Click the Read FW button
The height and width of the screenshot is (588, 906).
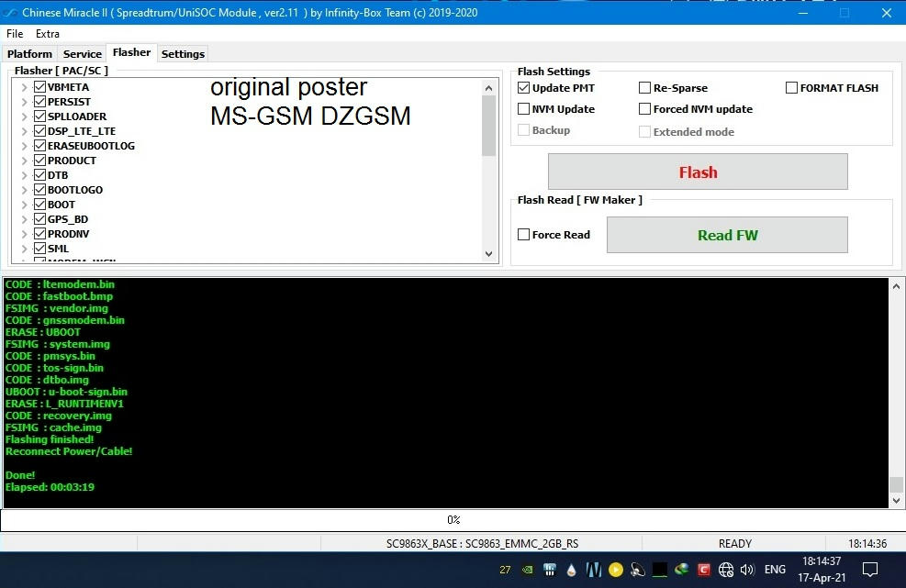(x=727, y=235)
